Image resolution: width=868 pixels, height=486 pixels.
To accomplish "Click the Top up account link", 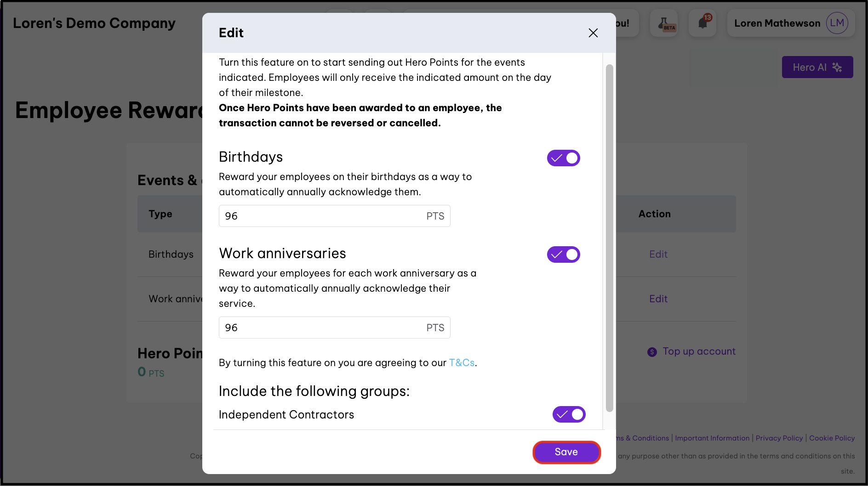I will (699, 351).
